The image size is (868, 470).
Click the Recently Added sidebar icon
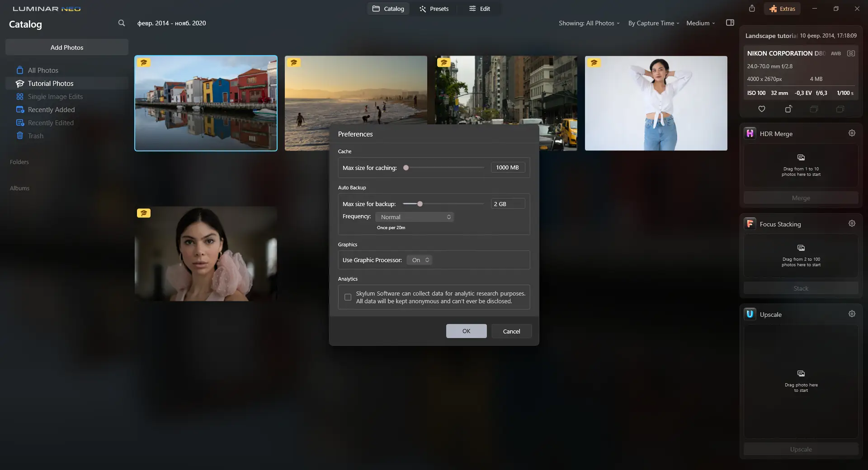20,110
